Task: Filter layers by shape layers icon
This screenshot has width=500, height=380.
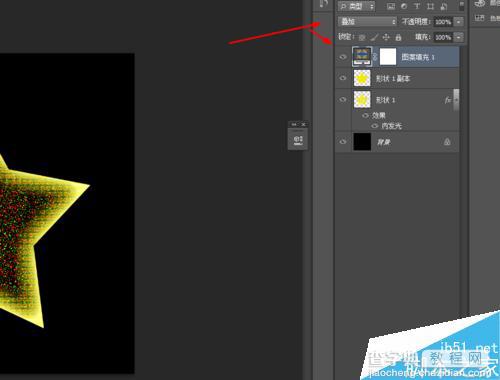Action: click(x=430, y=6)
